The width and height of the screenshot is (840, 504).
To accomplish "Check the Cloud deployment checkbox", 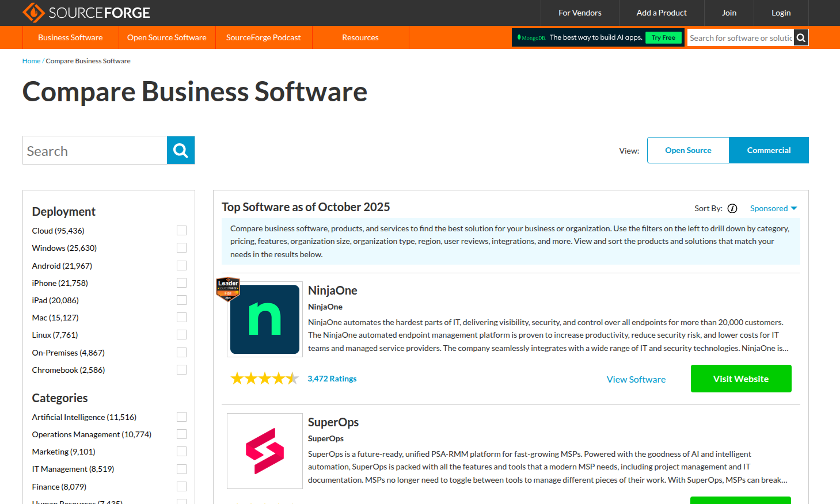I will point(181,231).
